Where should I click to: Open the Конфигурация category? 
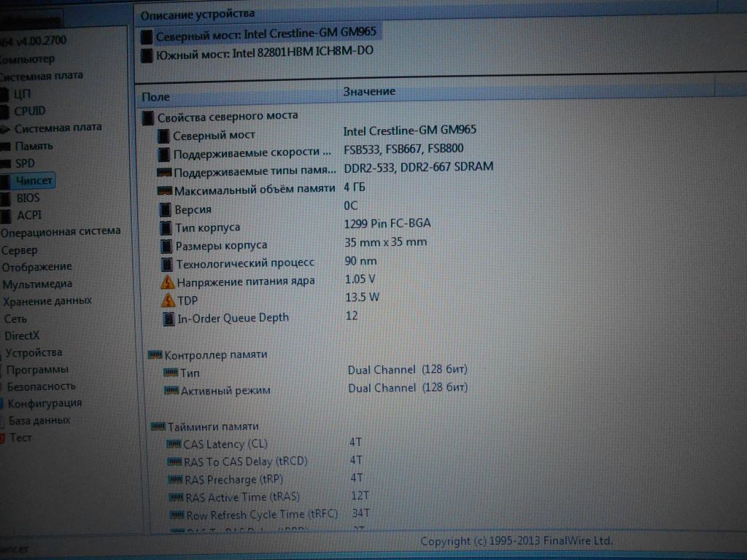(x=44, y=403)
